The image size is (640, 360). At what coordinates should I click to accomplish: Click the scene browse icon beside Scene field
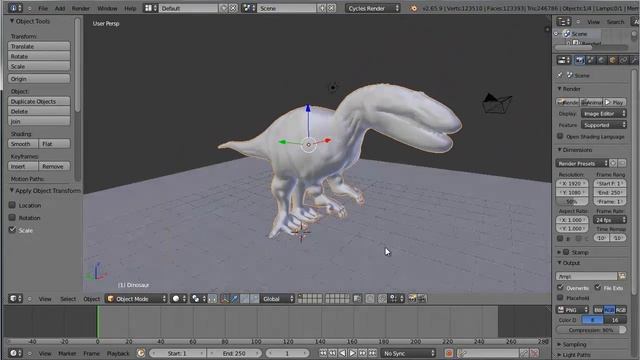[x=248, y=8]
